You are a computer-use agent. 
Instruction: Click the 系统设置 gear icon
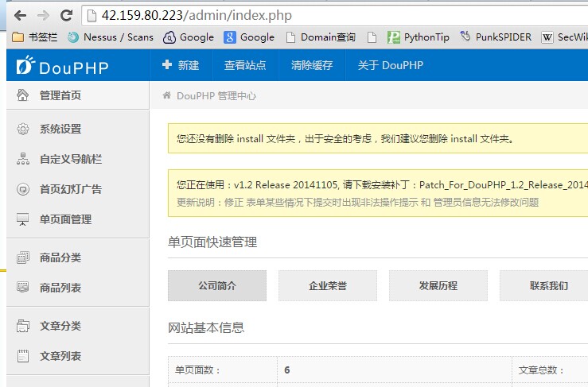pos(23,129)
